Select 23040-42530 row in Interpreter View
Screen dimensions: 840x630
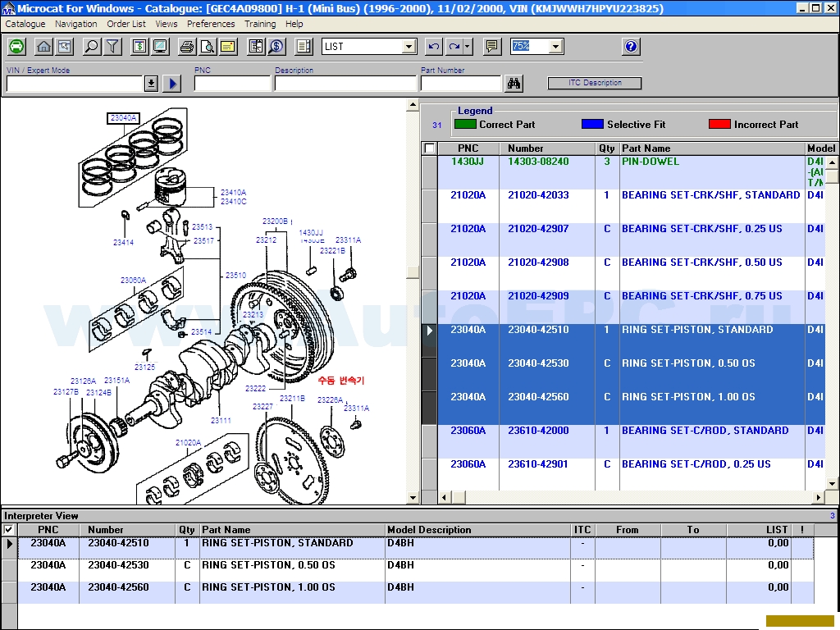click(416, 570)
